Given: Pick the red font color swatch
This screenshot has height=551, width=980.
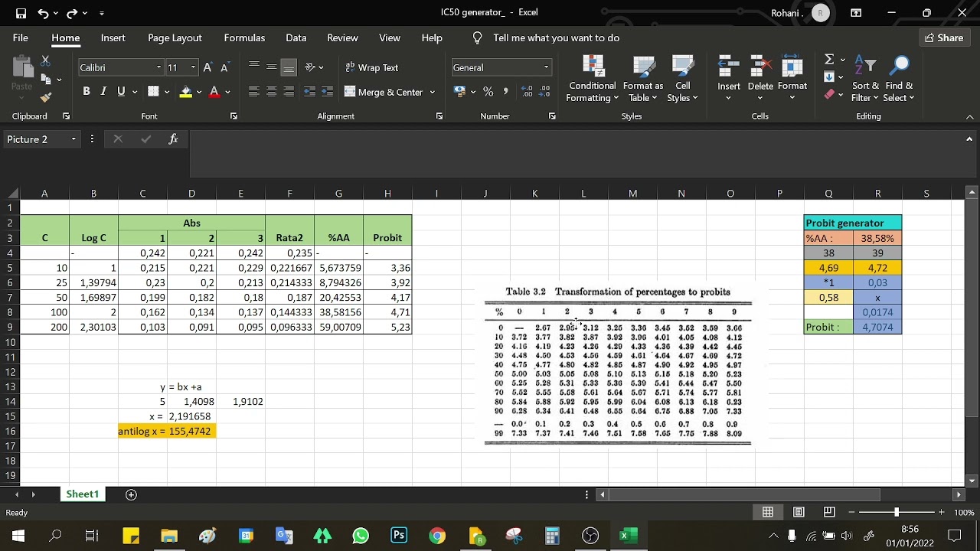Looking at the screenshot, I should (x=214, y=92).
